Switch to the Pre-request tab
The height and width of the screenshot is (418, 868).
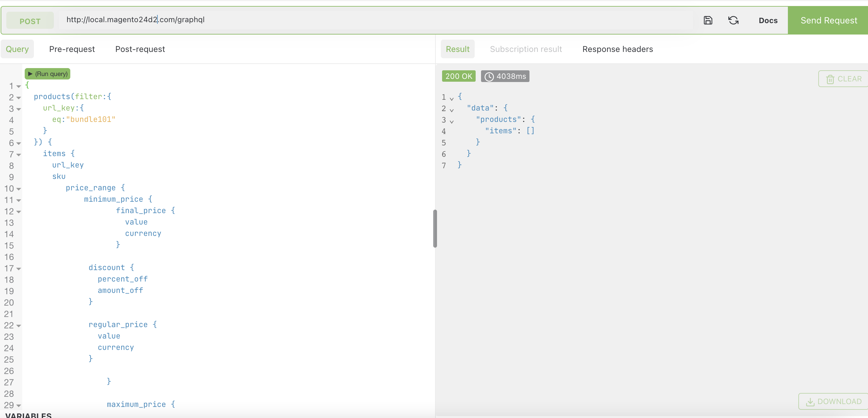pyautogui.click(x=72, y=49)
